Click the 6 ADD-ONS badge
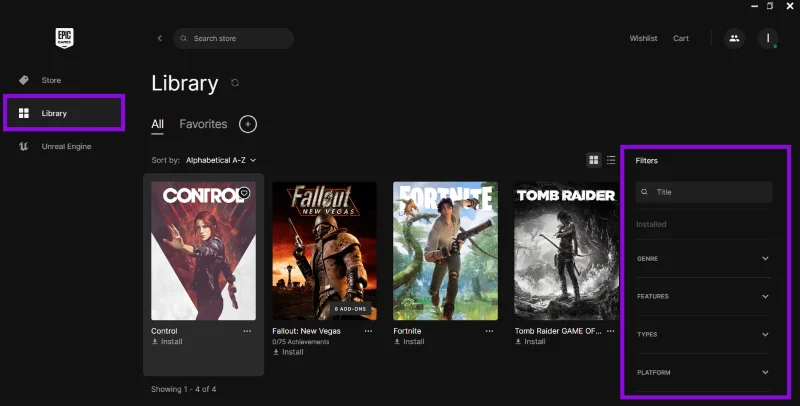This screenshot has height=406, width=800. 351,309
